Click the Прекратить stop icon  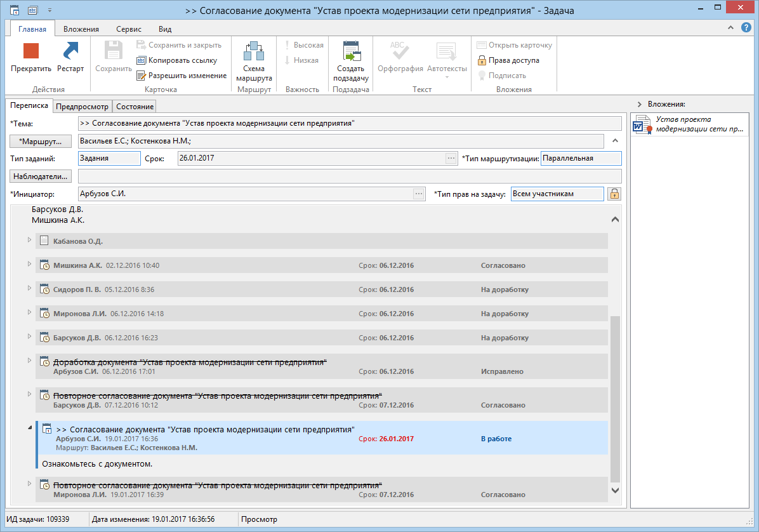[x=31, y=51]
